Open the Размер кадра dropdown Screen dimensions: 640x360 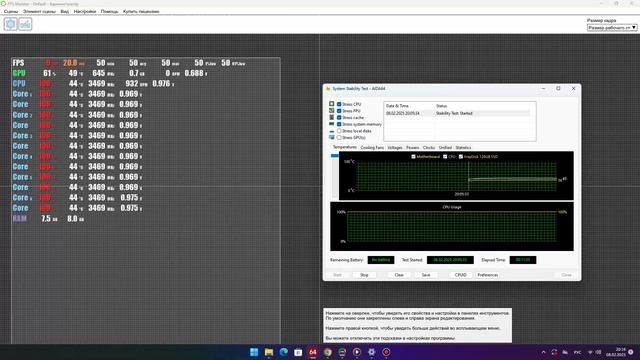pyautogui.click(x=612, y=27)
